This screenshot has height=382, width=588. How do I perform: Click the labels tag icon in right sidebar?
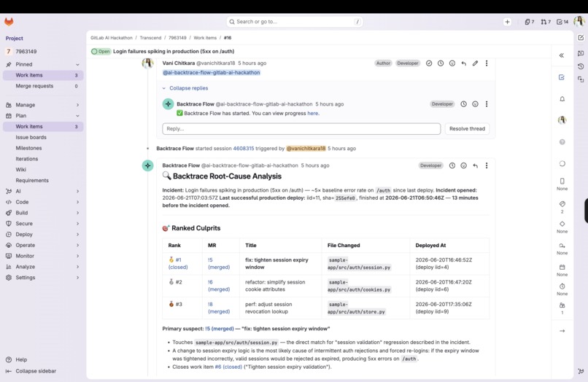(x=562, y=203)
